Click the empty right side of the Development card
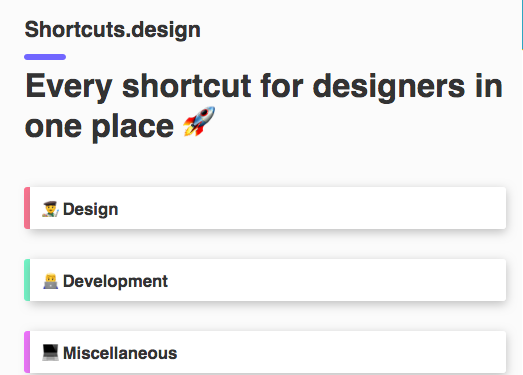 click(367, 280)
